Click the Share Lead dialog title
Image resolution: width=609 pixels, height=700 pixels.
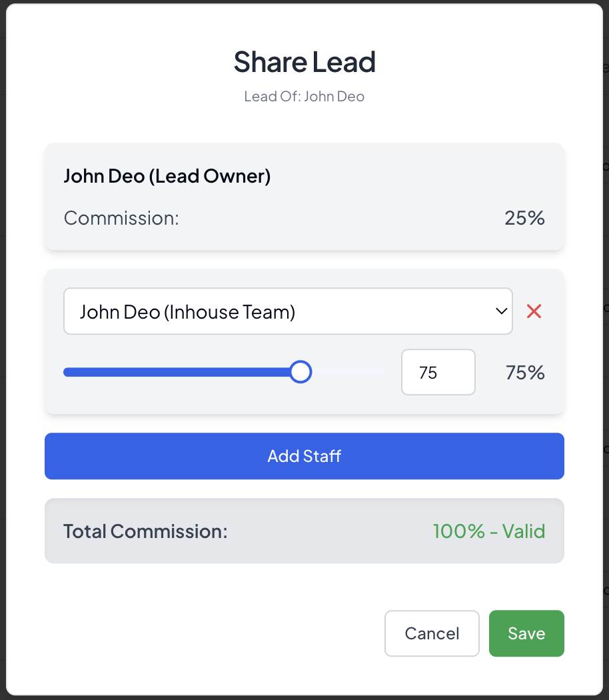304,62
